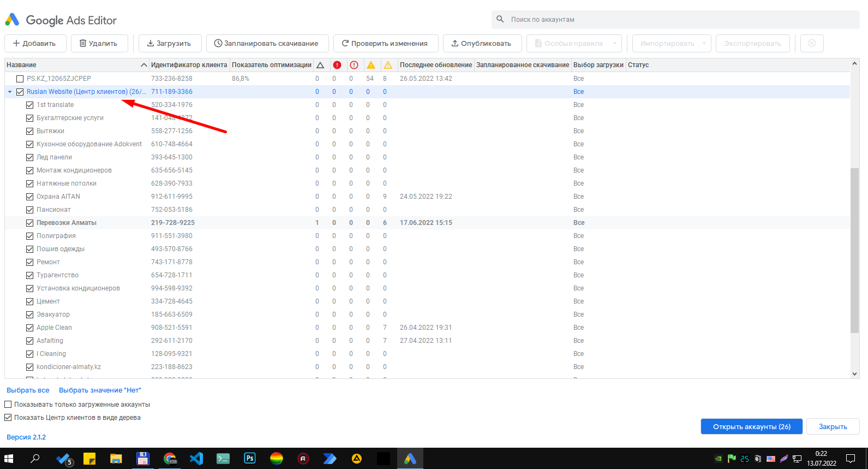Uncheck the Перевозки Алматы checkbox
Viewport: 868px width, 469px height.
pos(30,223)
